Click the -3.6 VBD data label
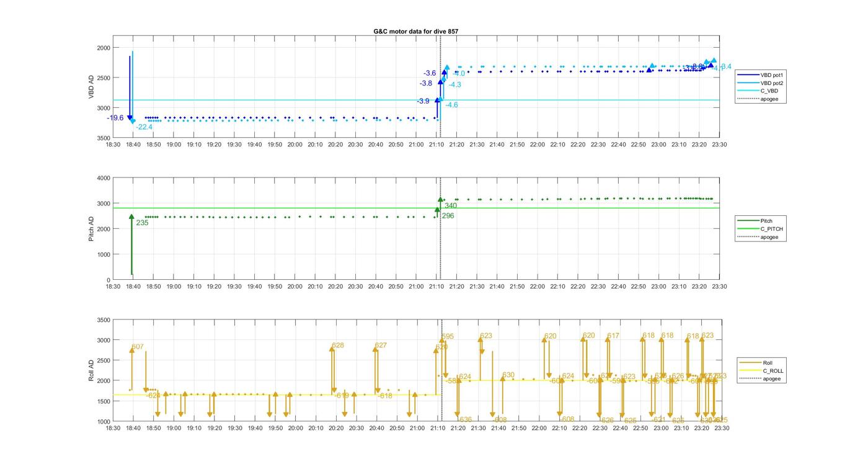The height and width of the screenshot is (474, 868). click(430, 73)
